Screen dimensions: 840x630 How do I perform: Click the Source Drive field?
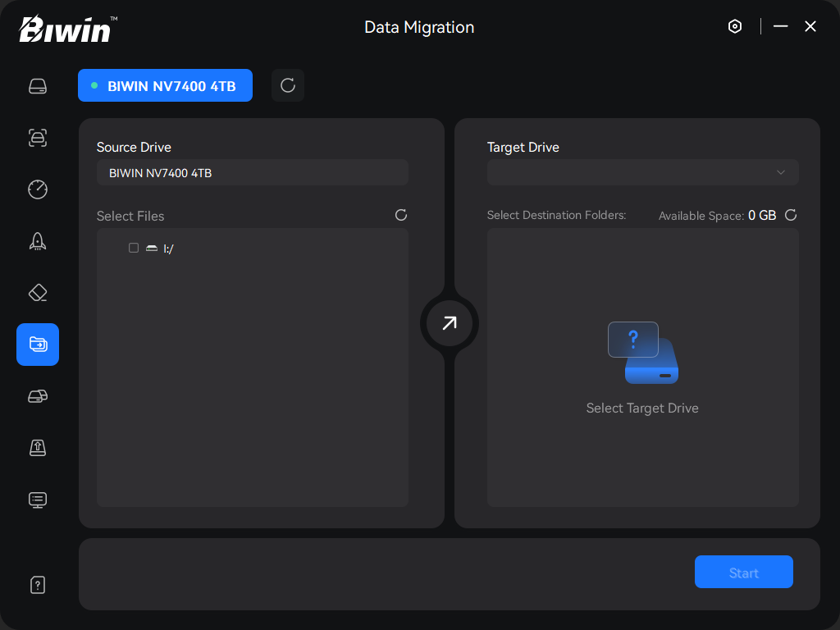(252, 172)
